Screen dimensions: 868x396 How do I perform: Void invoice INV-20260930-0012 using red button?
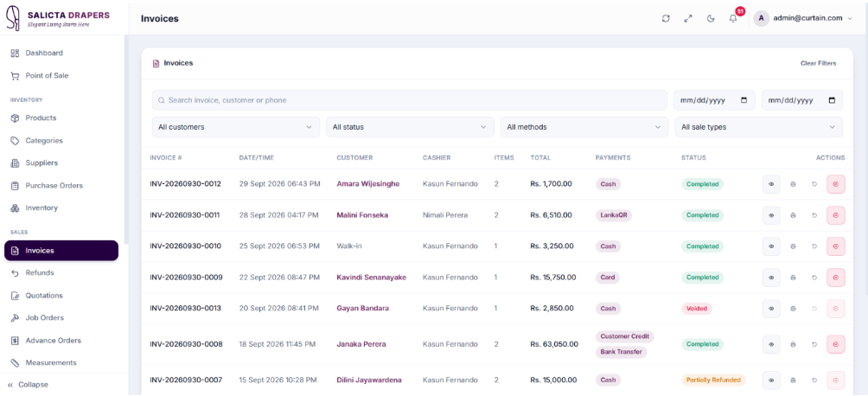(x=836, y=184)
